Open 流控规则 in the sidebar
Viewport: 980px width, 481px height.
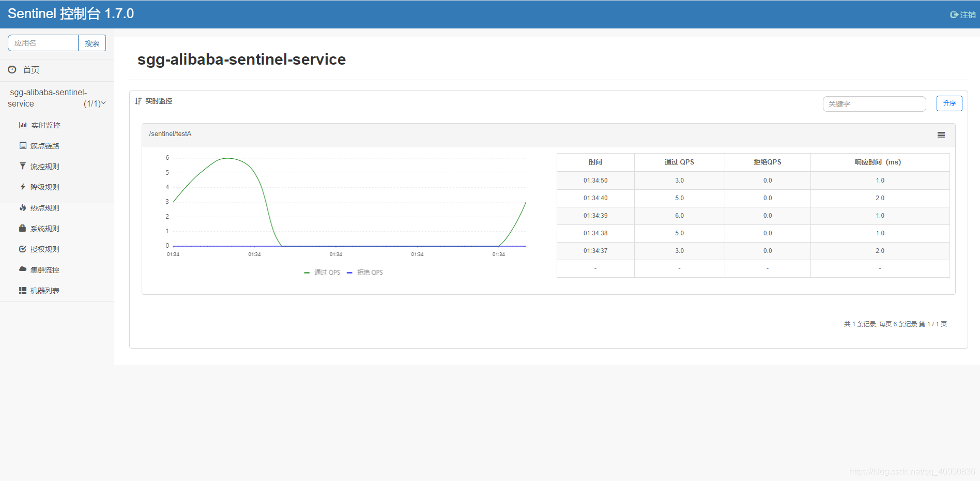(45, 167)
